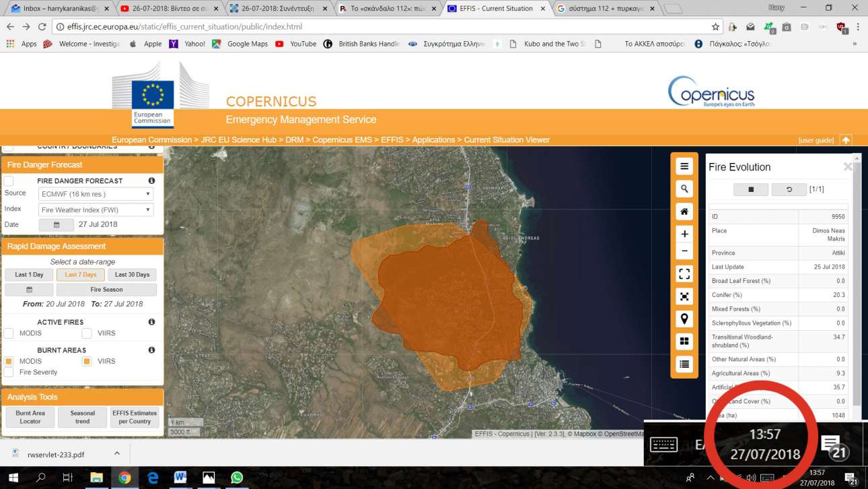Enable the Fire Danger Forecast checkbox
Image resolution: width=868 pixels, height=489 pixels.
pos(9,181)
